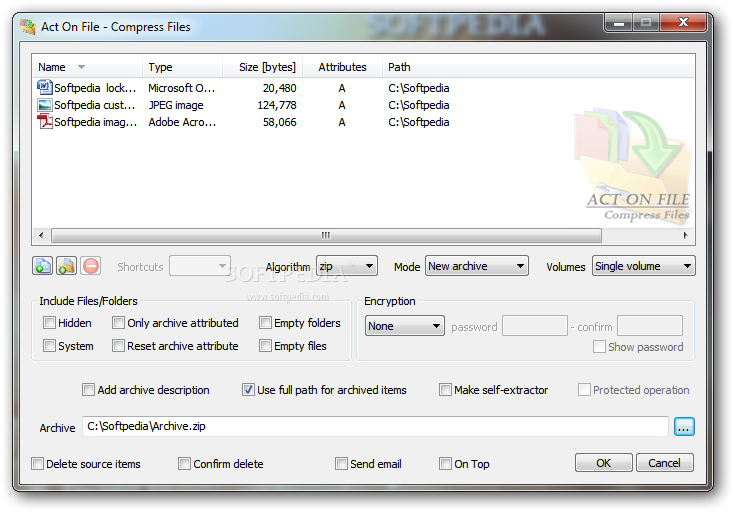Close the Compress Files window
Image resolution: width=734 pixels, height=512 pixels.
(x=683, y=22)
